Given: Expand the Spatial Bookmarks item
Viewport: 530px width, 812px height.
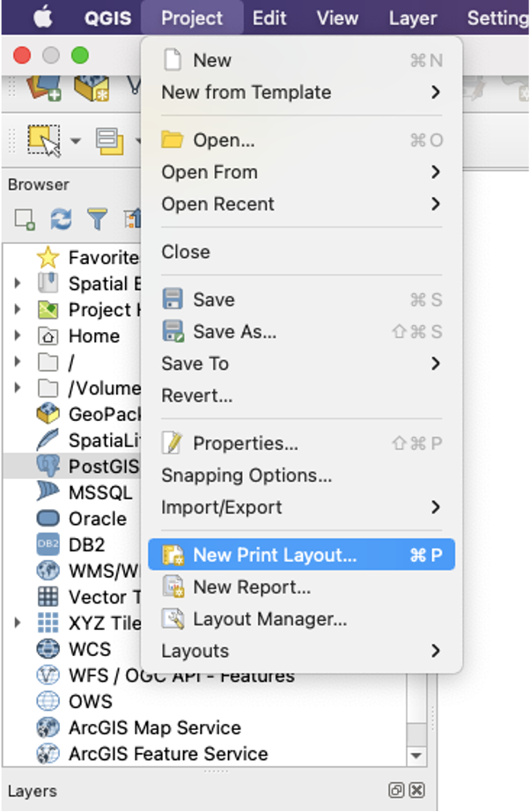Looking at the screenshot, I should [x=18, y=283].
